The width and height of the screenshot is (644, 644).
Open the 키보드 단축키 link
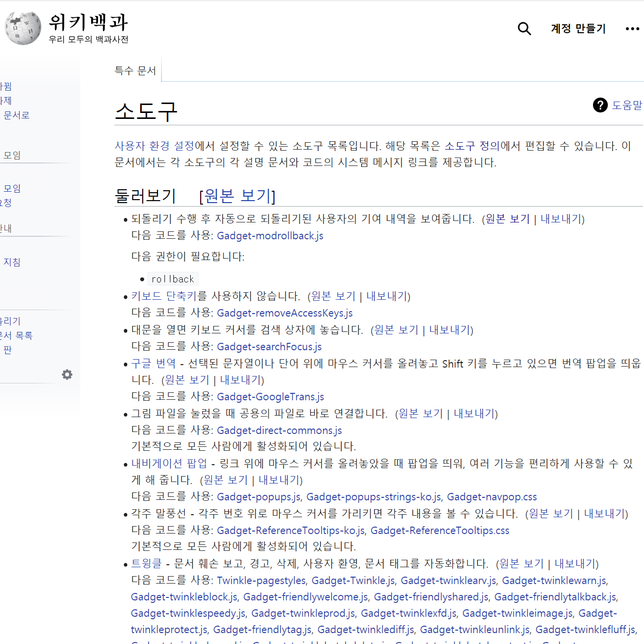163,296
